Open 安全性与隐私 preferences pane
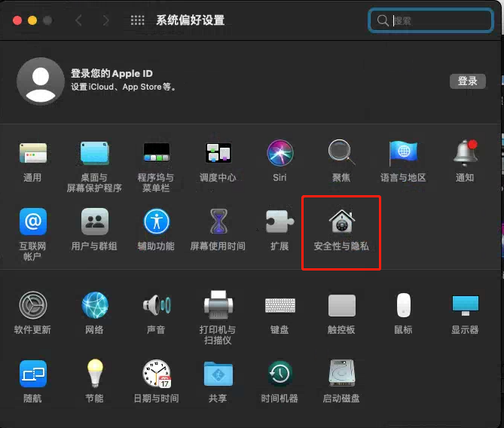This screenshot has width=504, height=428. 341,223
